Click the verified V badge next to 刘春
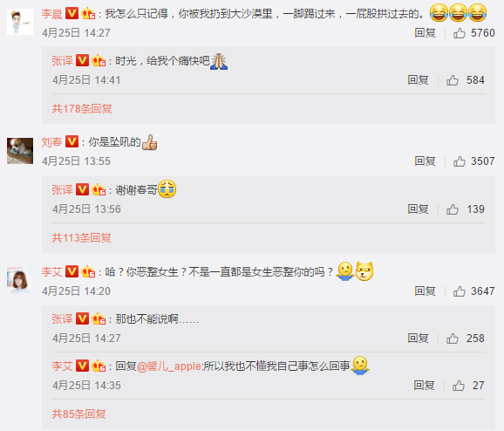The width and height of the screenshot is (504, 431). [72, 141]
